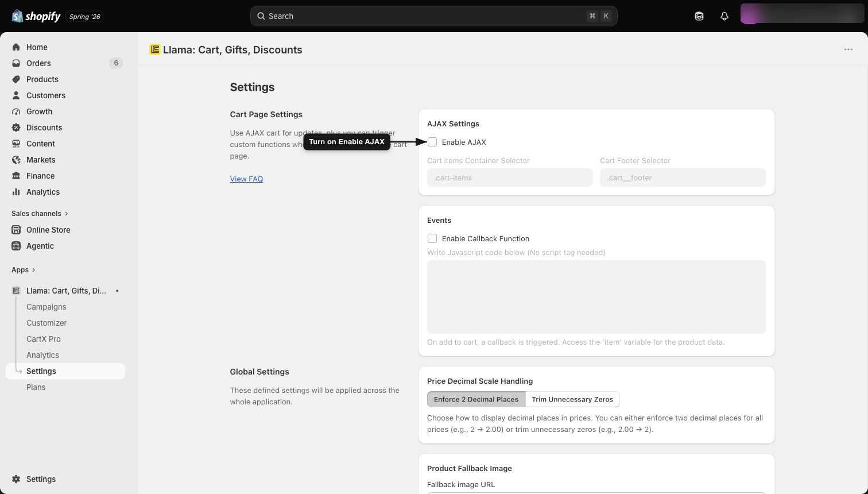Open Campaigns under the Llama app
Image resolution: width=868 pixels, height=494 pixels.
(46, 307)
